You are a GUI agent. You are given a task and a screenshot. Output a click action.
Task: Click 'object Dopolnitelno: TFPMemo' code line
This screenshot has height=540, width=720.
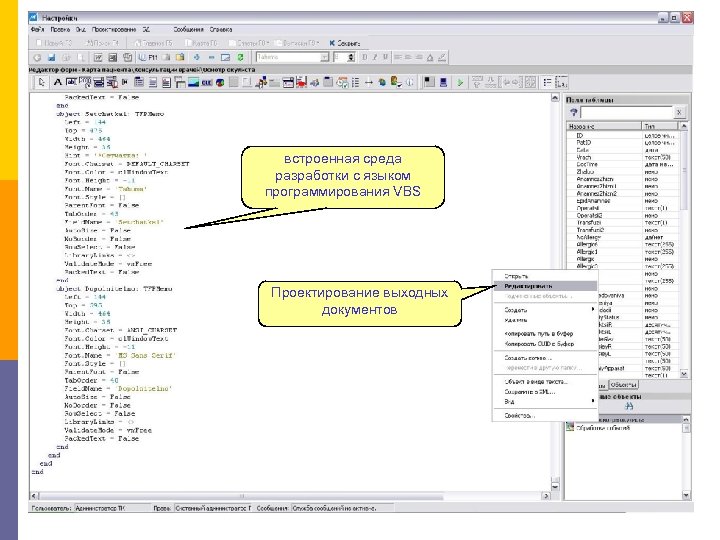click(114, 289)
